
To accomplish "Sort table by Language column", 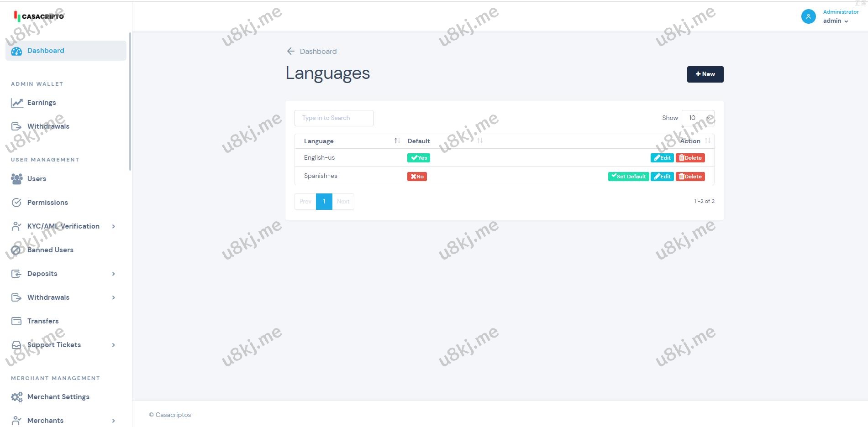I will tap(397, 141).
